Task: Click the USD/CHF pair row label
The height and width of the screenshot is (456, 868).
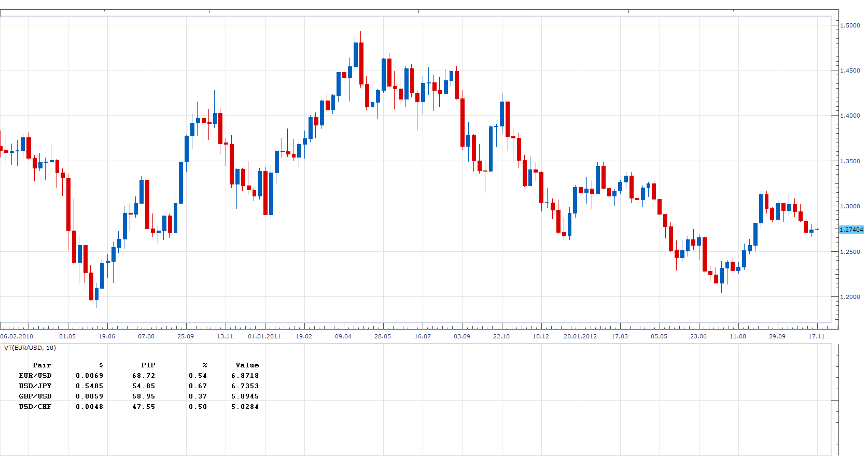Action: pyautogui.click(x=35, y=407)
